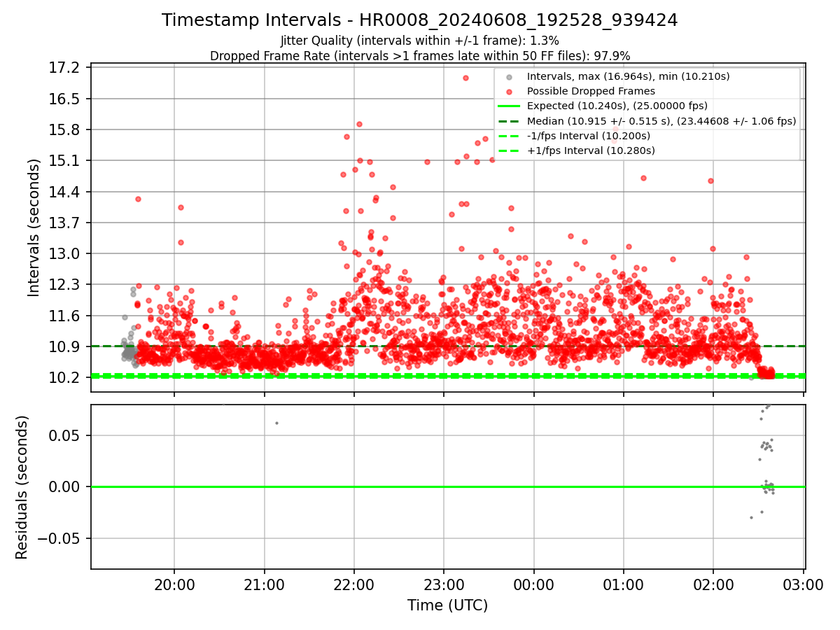
Task: Click the 22:00 time tick label
Action: pos(354,584)
